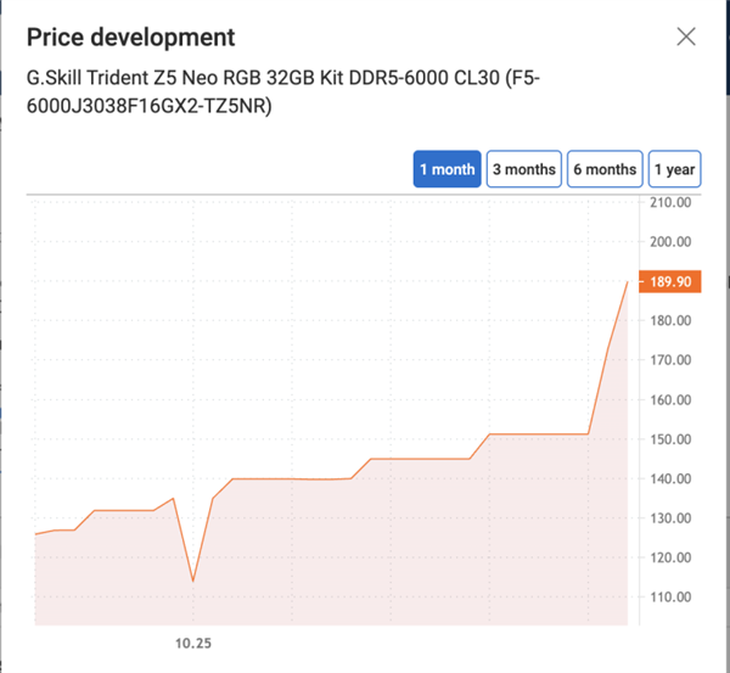The width and height of the screenshot is (730, 673).
Task: Click the 170.00 y-axis label
Action: [x=670, y=360]
